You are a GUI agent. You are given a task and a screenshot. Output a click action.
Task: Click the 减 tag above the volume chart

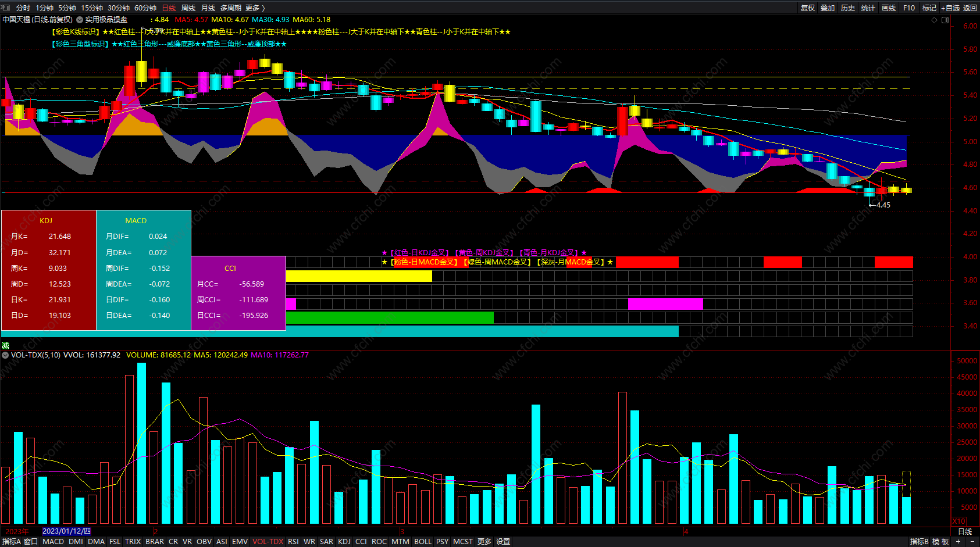point(6,345)
